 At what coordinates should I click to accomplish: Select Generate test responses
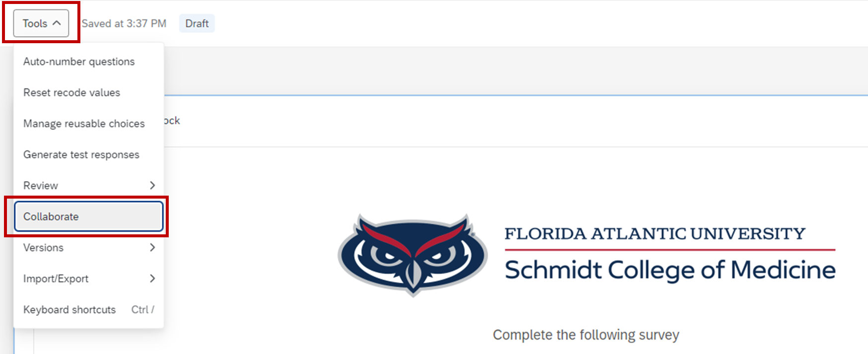pos(88,154)
